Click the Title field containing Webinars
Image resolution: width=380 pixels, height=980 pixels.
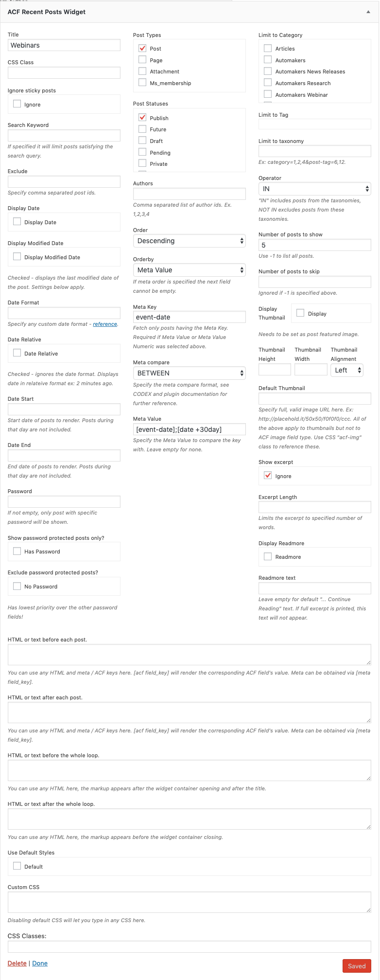(x=64, y=45)
